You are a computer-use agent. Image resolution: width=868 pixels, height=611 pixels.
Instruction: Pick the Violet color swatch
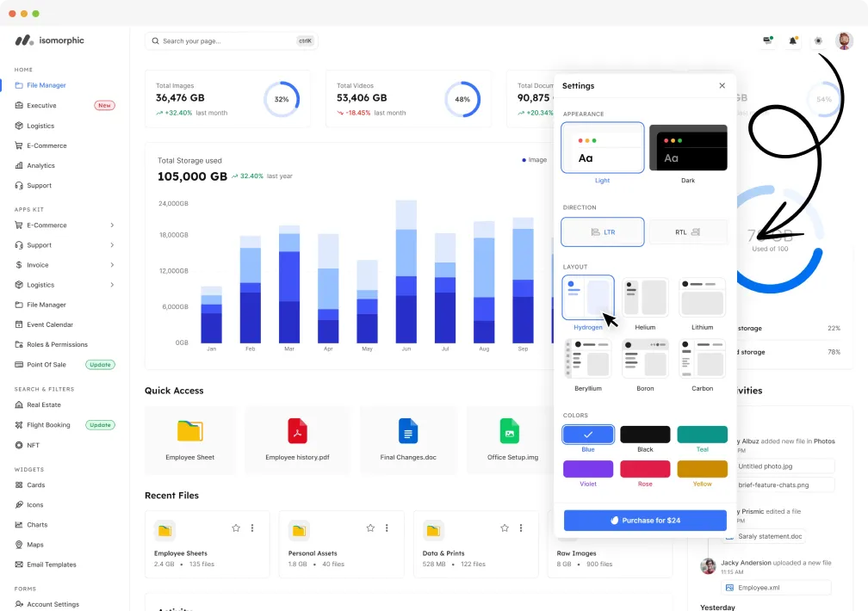588,469
